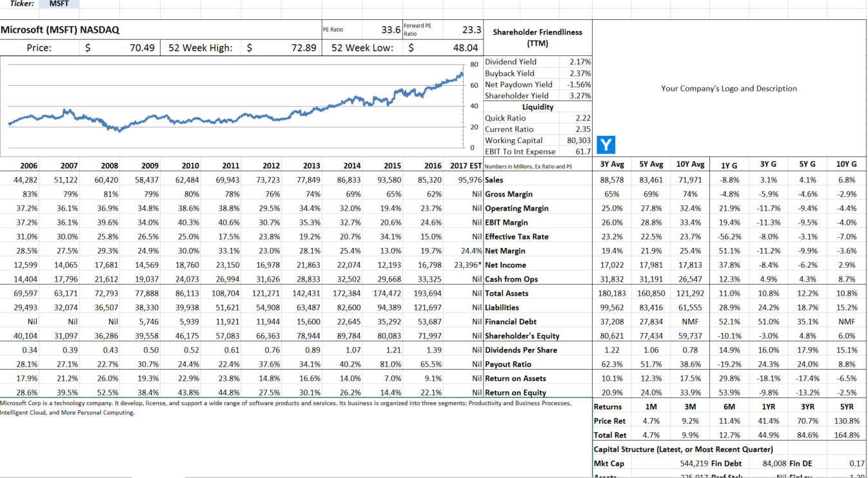Select the 2016 Dividends Per Share value 1.39
868x478 pixels.
coord(434,350)
